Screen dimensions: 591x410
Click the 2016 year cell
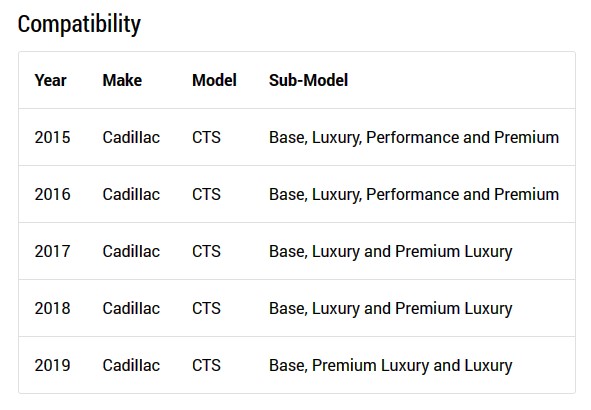pos(52,194)
